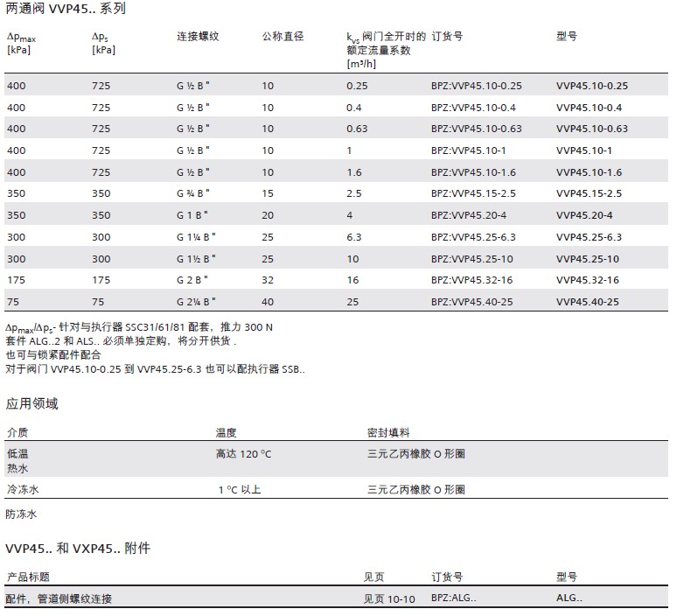677x616 pixels.
Task: Click thread value G ¾ B
Action: coord(192,193)
